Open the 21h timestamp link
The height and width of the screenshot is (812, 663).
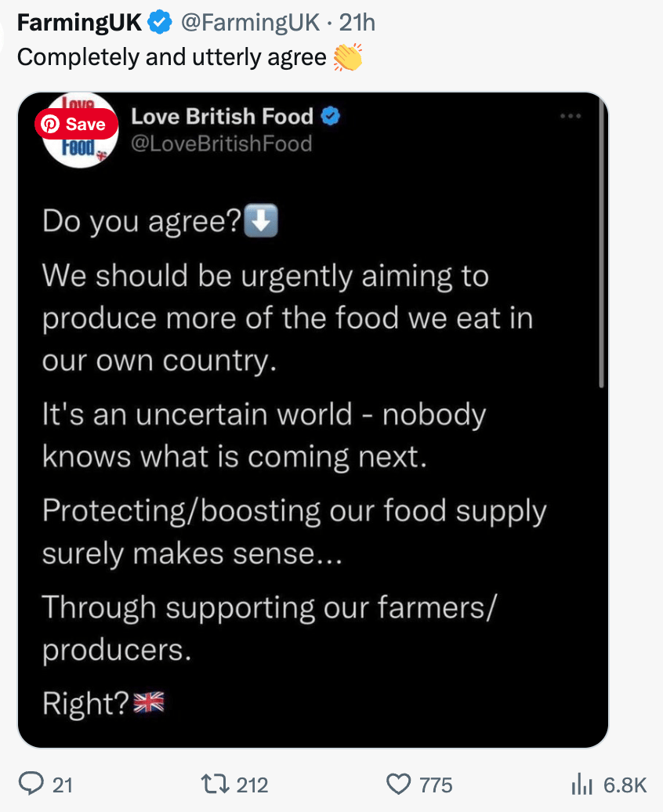(357, 24)
